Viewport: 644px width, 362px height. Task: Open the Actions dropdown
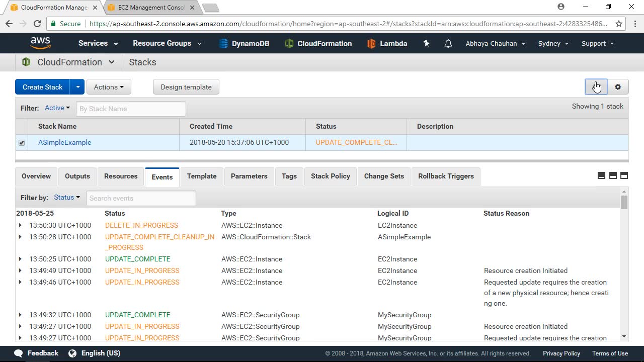pos(109,87)
